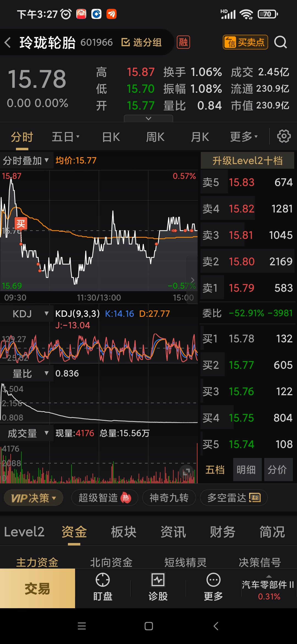Open VIP决策 dropdown pill

(34, 498)
